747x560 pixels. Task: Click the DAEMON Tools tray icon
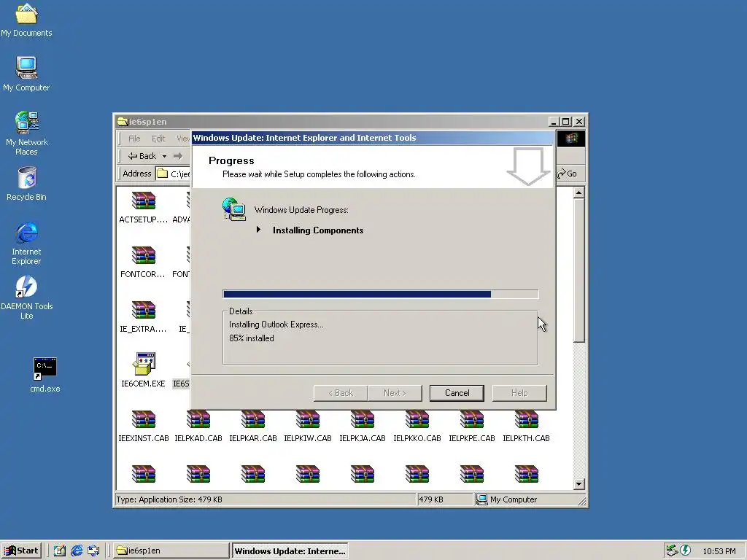coord(685,550)
